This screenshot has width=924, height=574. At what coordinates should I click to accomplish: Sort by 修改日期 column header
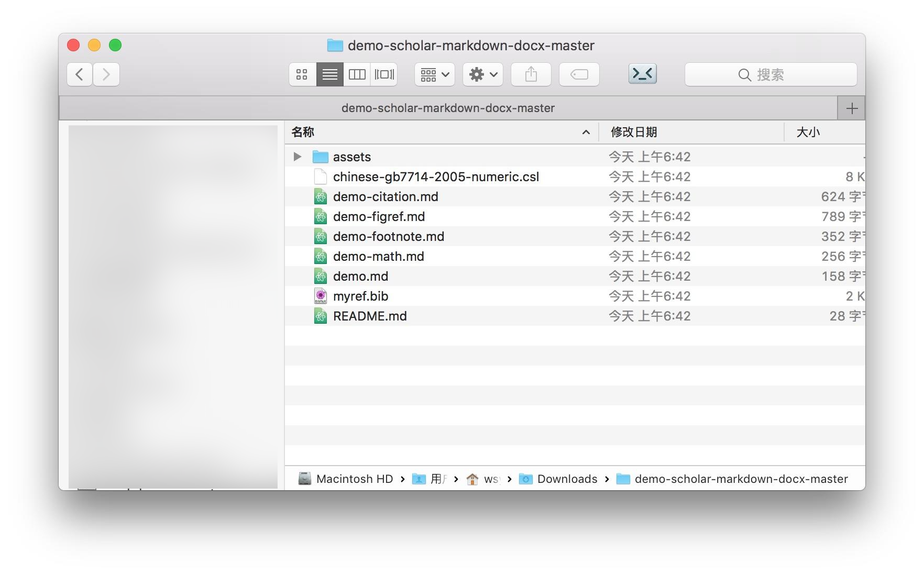coord(634,132)
